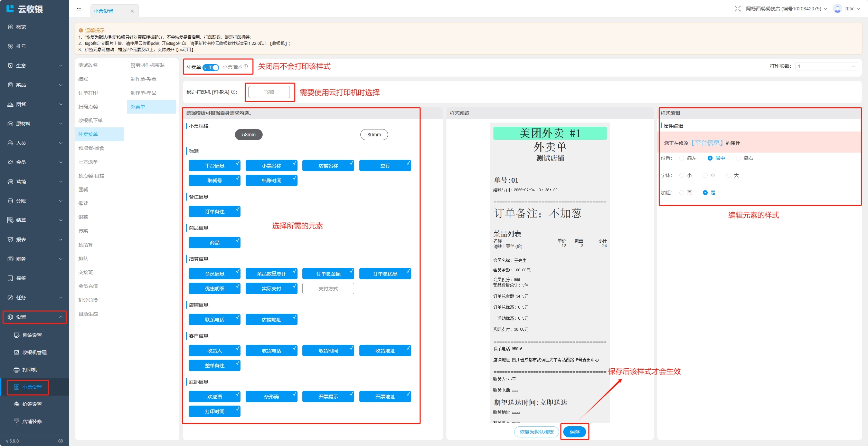Click the 店铺装修 paint roller icon

[x=16, y=421]
